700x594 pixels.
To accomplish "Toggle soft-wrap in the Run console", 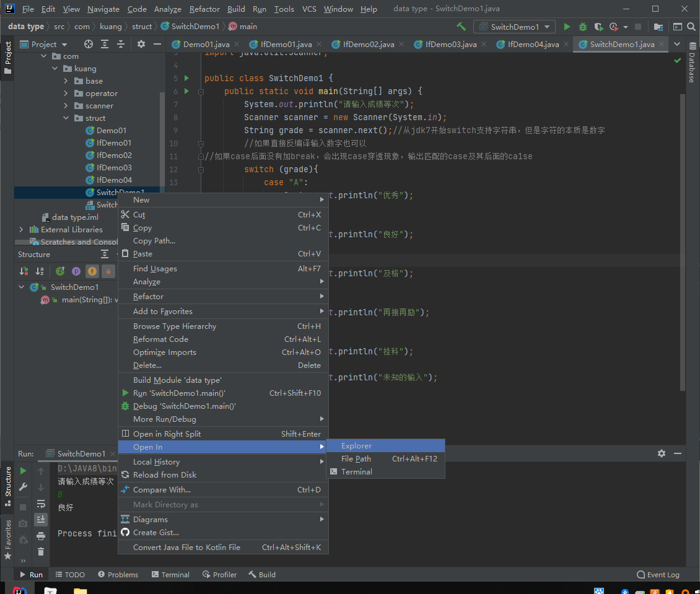I will [x=41, y=504].
